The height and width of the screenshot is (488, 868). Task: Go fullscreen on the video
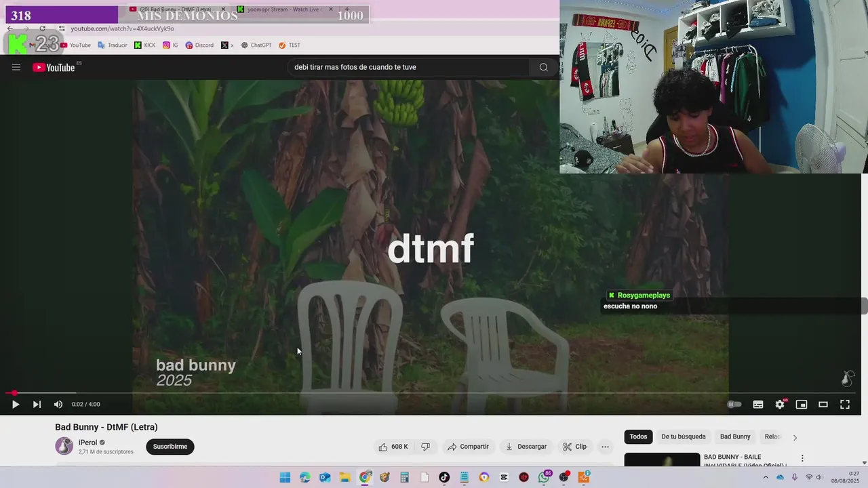(845, 405)
